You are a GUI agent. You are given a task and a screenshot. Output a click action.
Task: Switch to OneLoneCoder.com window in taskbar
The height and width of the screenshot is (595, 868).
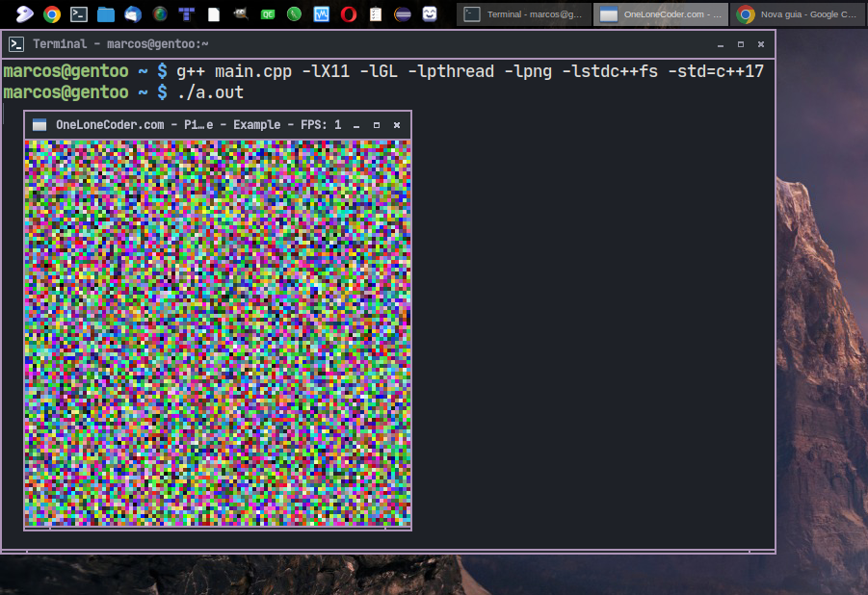661,14
